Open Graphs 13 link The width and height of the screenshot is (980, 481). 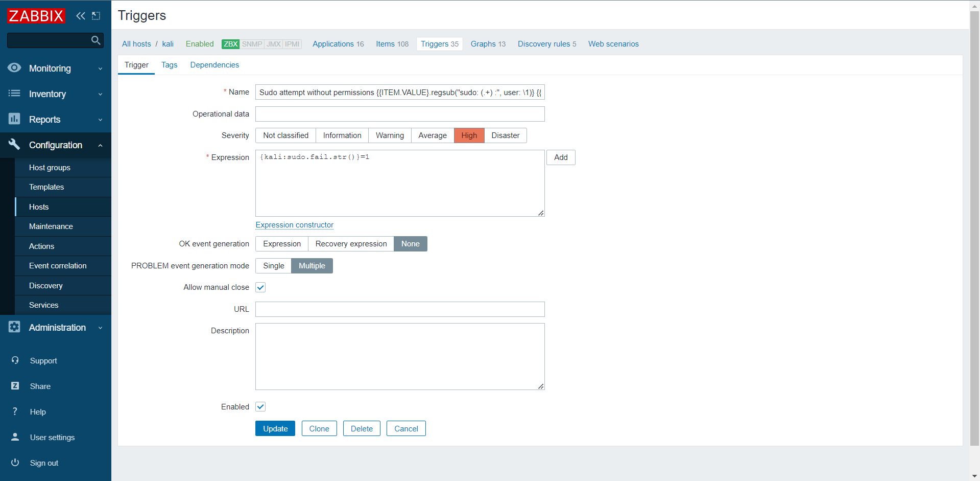point(488,44)
